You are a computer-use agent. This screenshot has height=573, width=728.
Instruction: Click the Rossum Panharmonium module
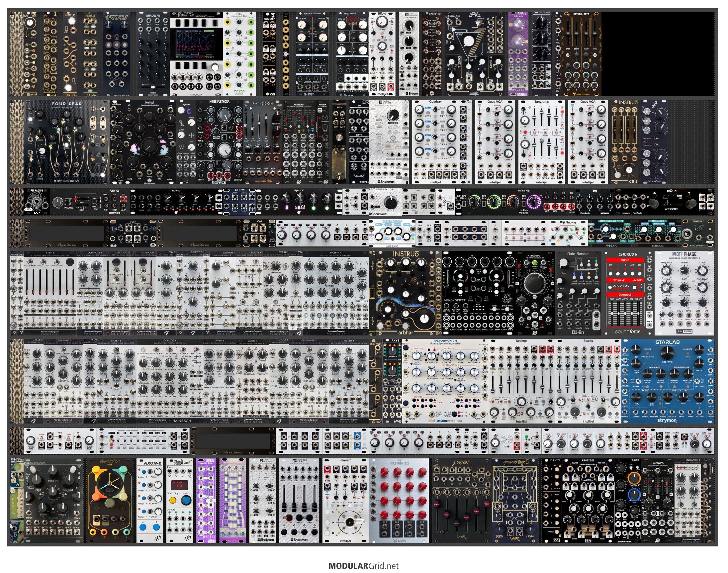[445, 381]
